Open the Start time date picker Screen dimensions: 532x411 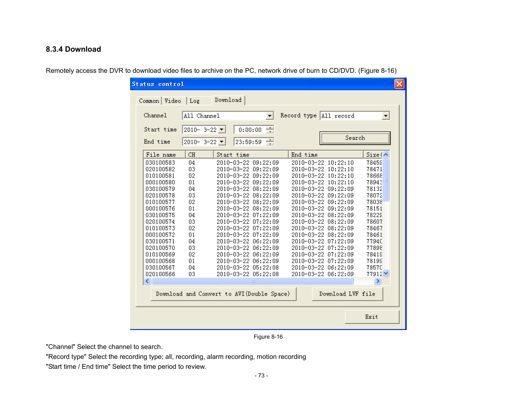(x=222, y=130)
